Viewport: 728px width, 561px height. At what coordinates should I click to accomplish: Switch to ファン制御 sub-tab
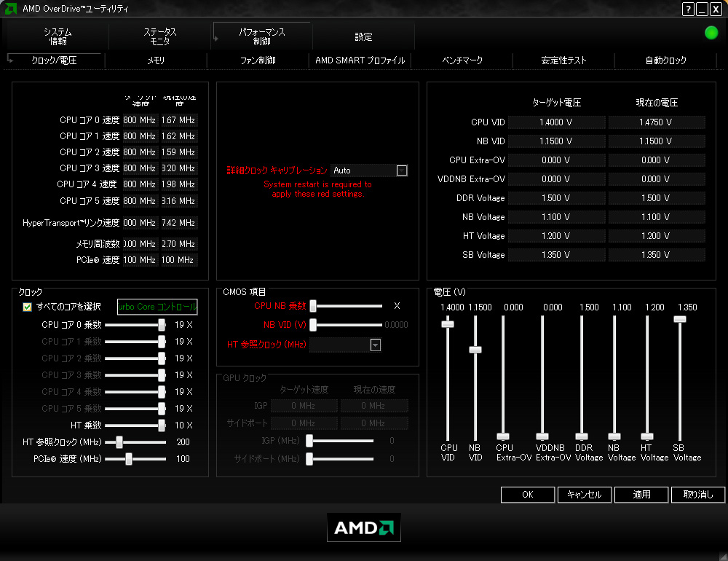pyautogui.click(x=258, y=60)
